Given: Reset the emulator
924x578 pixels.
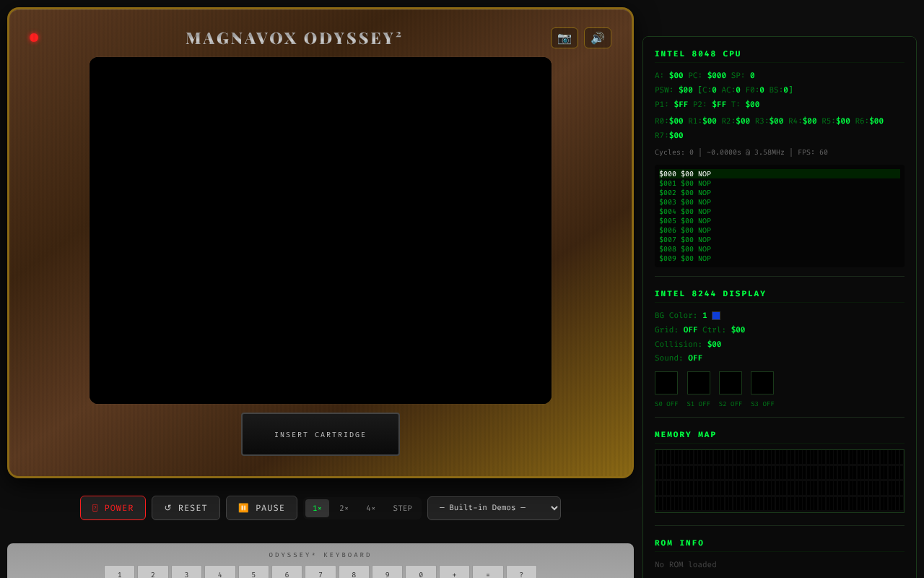Looking at the screenshot, I should click(x=186, y=508).
